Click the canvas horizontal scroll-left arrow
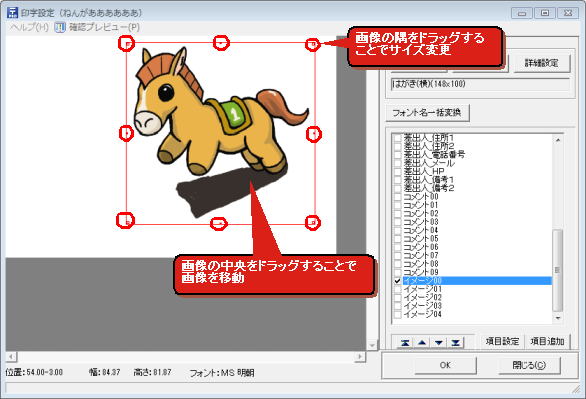586x399 pixels. [11, 356]
